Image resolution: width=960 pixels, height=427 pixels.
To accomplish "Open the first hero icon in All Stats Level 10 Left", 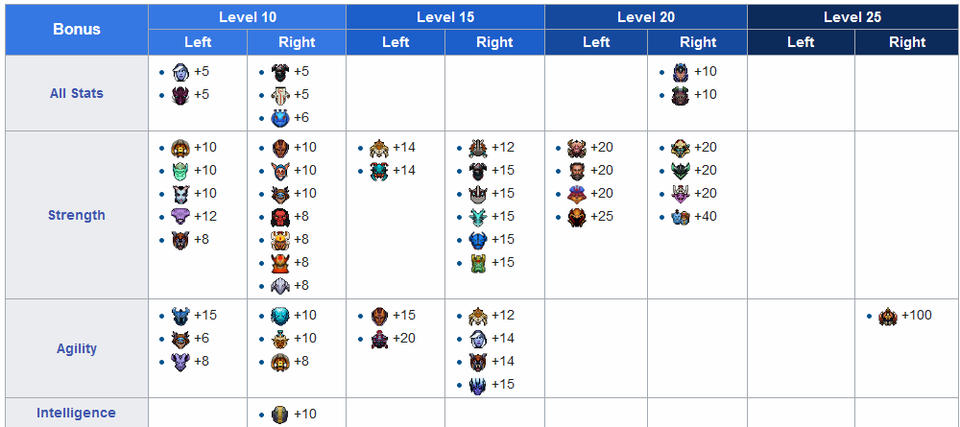I will [x=181, y=72].
